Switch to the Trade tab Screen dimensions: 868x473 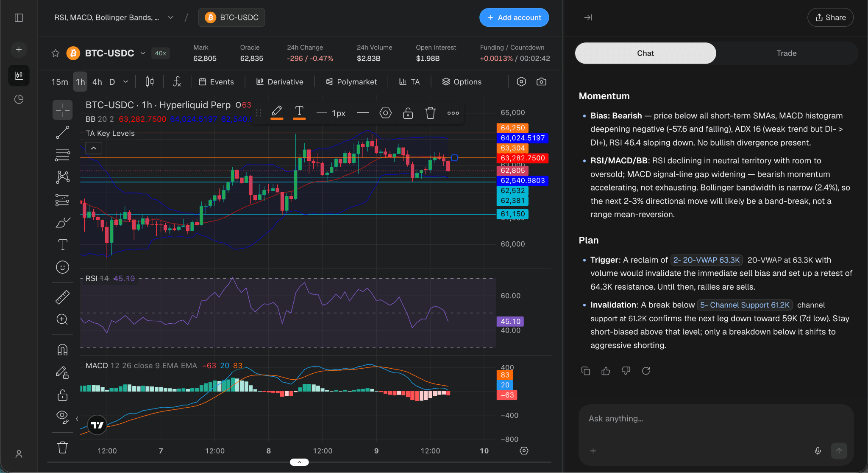pos(787,53)
